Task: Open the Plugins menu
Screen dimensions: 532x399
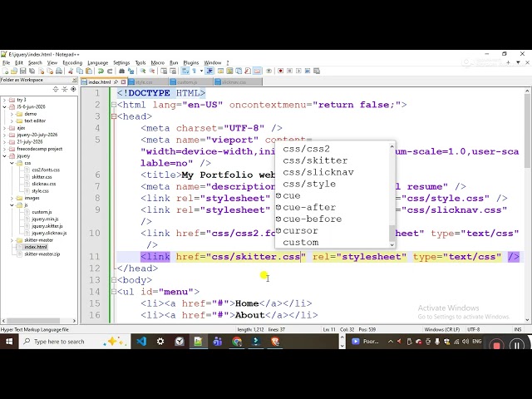Action: pyautogui.click(x=191, y=63)
